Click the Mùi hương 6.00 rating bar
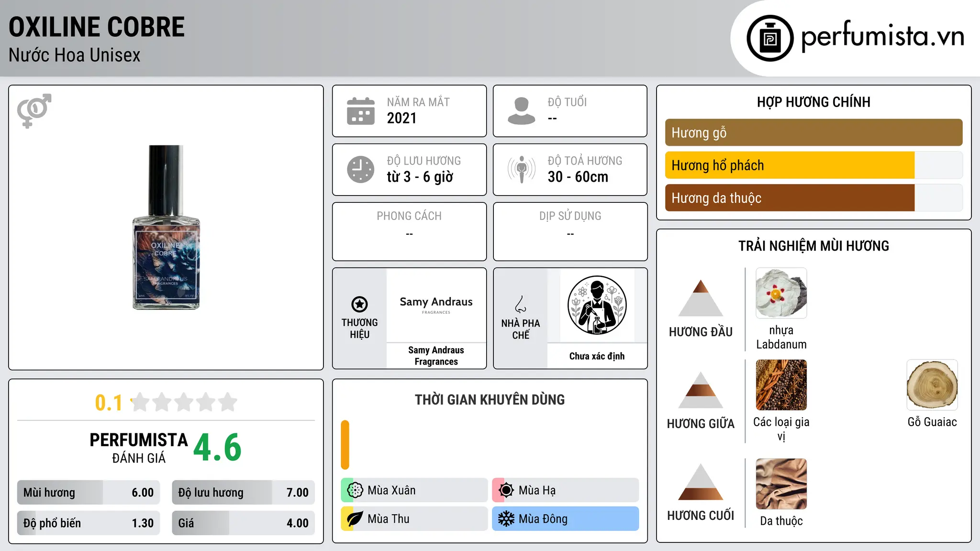Image resolution: width=980 pixels, height=551 pixels. 89,493
